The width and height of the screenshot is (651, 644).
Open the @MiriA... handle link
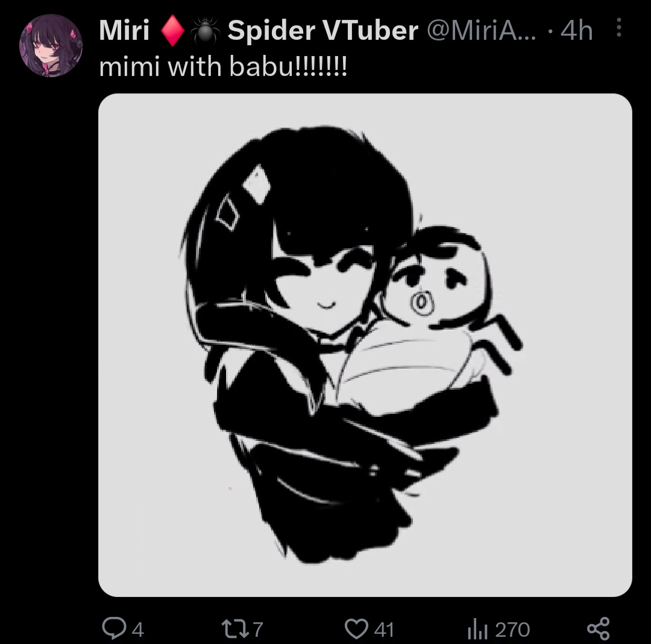point(482,31)
